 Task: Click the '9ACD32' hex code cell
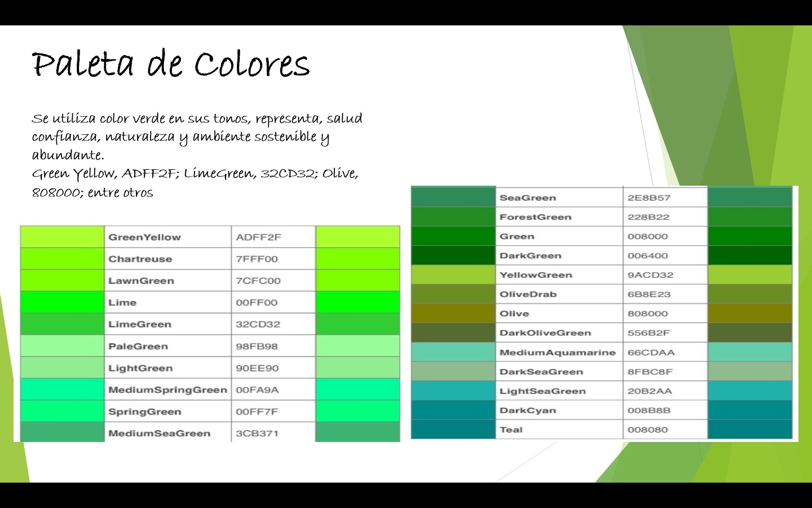[x=665, y=275]
